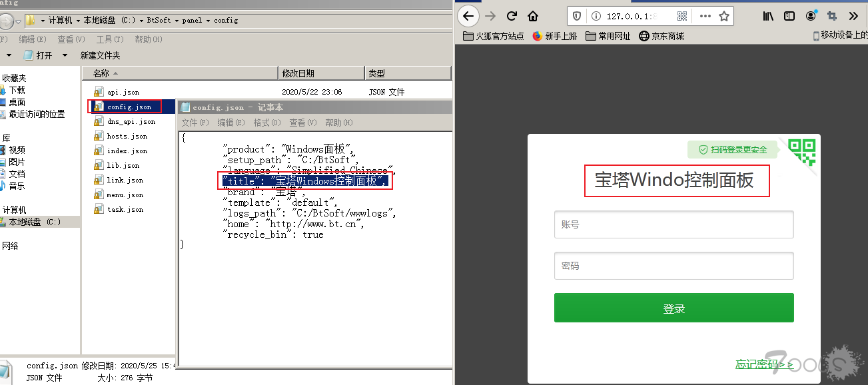868x385 pixels.
Task: Expand the toolbar overflow chevrons
Action: coord(853,16)
